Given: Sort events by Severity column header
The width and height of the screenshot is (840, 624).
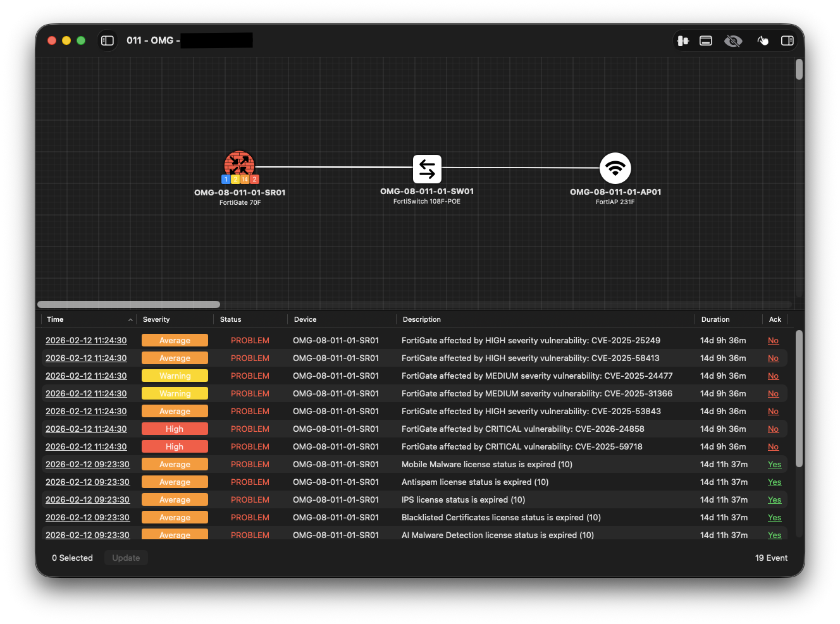Looking at the screenshot, I should (x=156, y=320).
